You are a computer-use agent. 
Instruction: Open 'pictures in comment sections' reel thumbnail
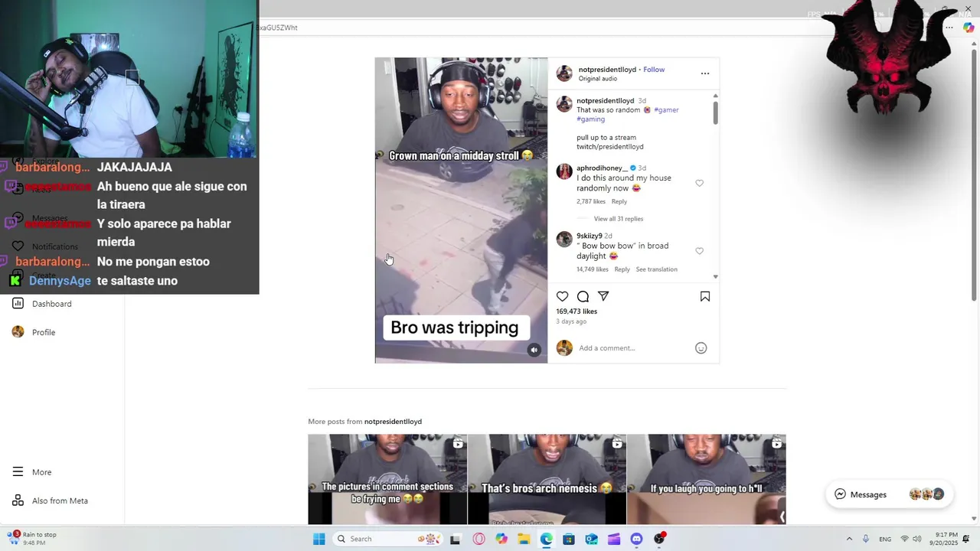(x=387, y=479)
